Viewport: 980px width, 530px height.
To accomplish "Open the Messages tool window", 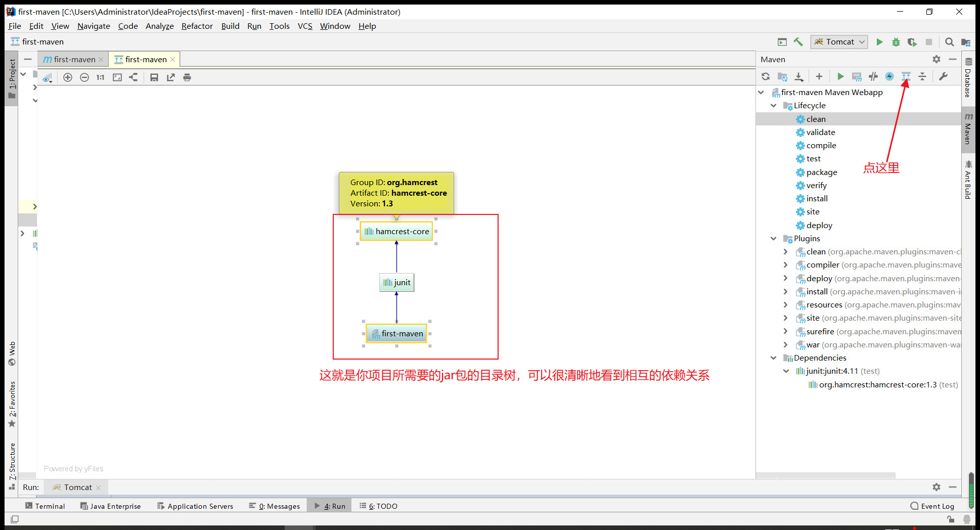I will (275, 506).
